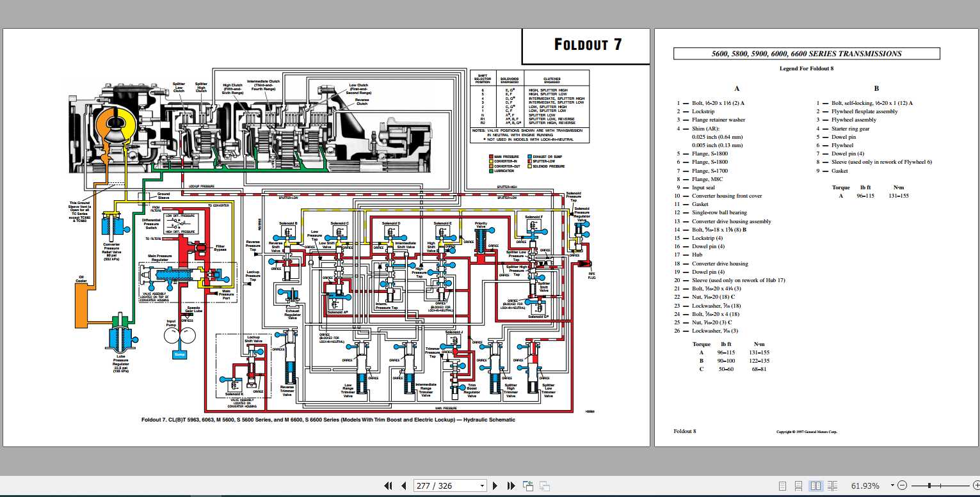Select the page number field showing 277 / 326

(442, 485)
